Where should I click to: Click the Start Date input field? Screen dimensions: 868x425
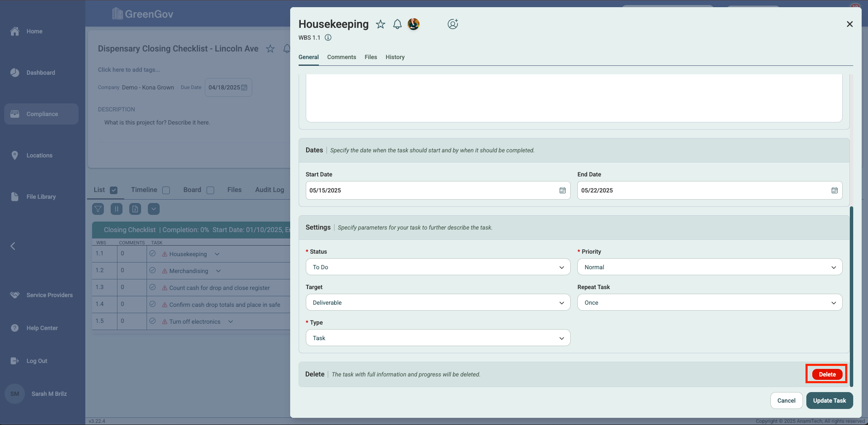tap(431, 191)
